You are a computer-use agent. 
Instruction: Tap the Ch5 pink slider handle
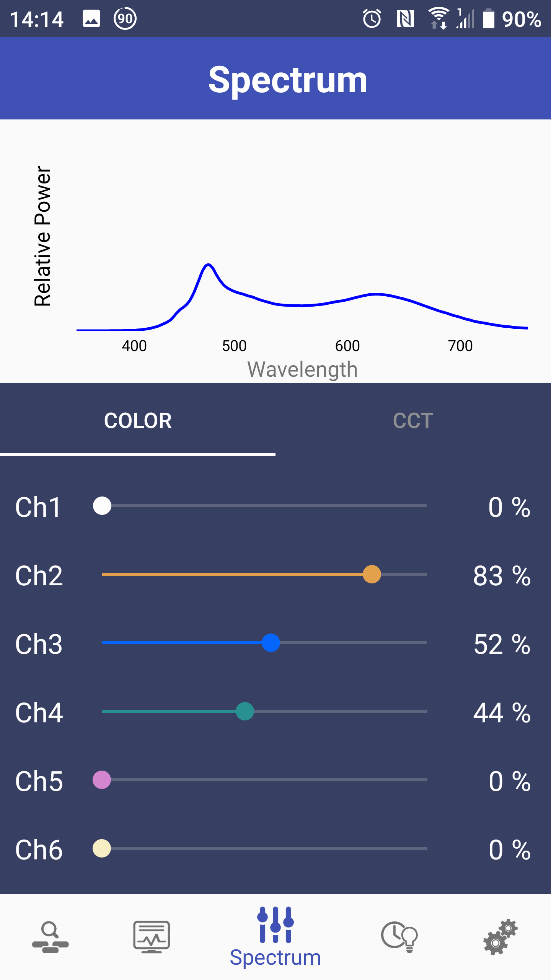[x=102, y=780]
